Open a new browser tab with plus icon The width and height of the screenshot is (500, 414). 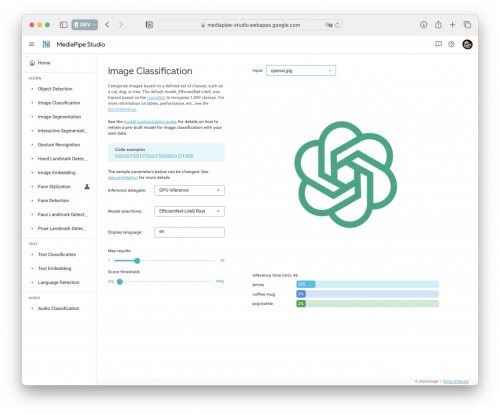click(452, 24)
